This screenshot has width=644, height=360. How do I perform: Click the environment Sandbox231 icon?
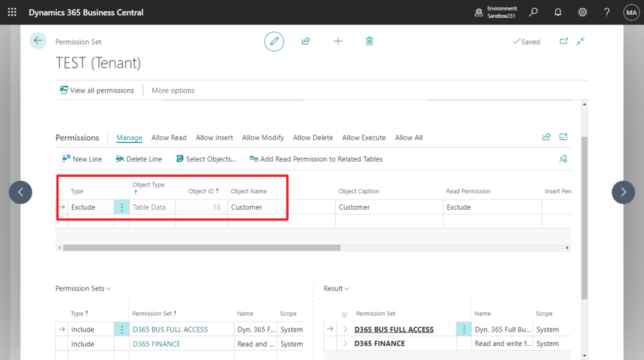tap(479, 13)
